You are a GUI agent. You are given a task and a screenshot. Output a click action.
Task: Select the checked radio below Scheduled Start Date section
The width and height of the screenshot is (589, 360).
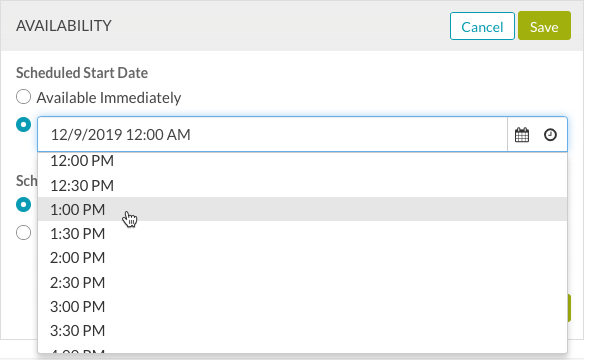(x=23, y=204)
